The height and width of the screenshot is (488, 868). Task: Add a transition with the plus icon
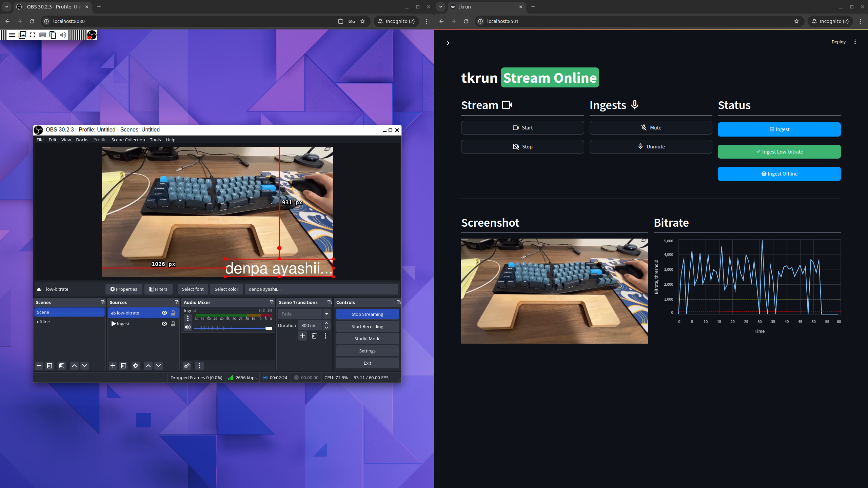click(x=302, y=336)
